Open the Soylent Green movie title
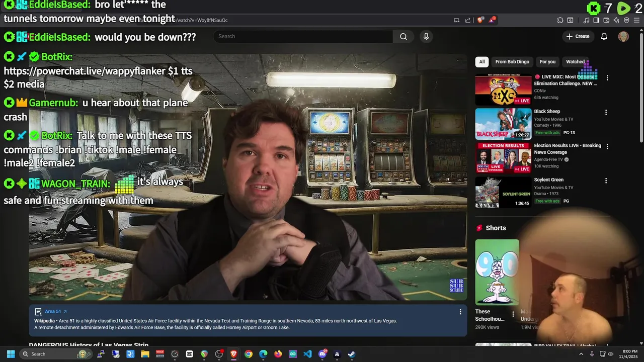 [x=549, y=179]
